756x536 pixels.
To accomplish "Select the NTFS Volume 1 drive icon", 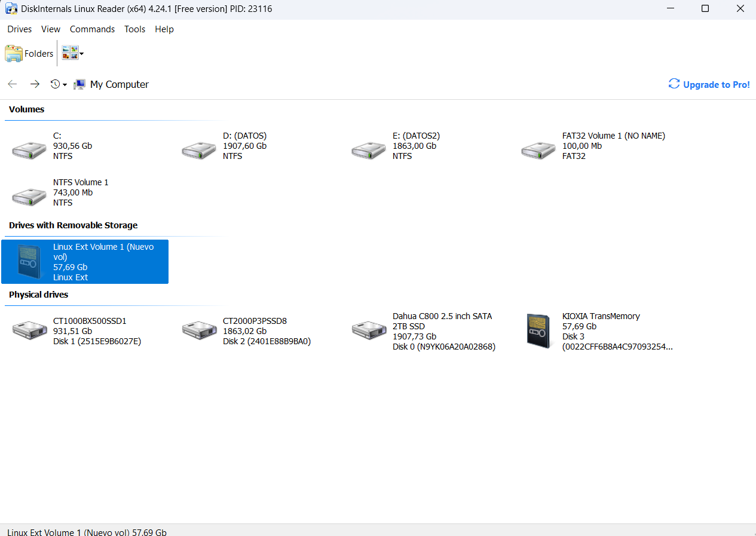I will [29, 196].
